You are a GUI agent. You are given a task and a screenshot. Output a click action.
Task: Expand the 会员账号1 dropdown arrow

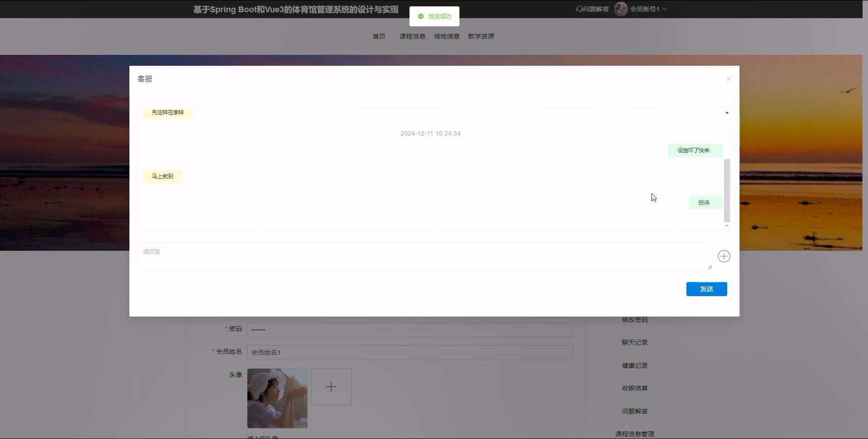coord(665,9)
